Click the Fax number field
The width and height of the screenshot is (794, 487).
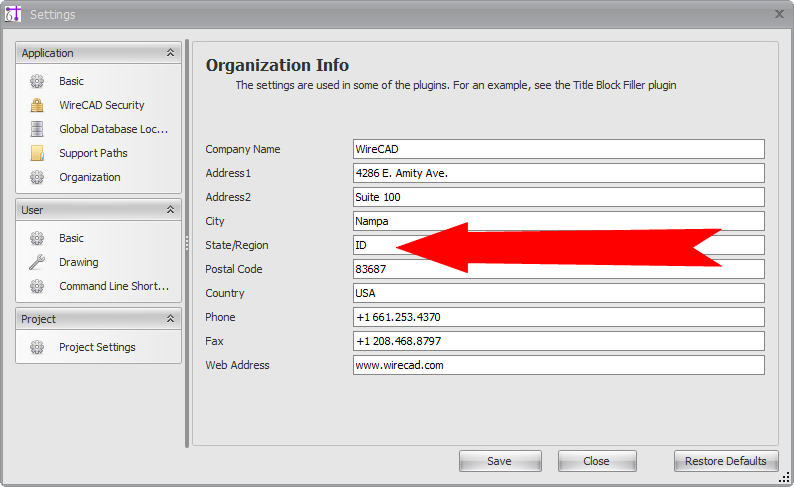coord(559,341)
